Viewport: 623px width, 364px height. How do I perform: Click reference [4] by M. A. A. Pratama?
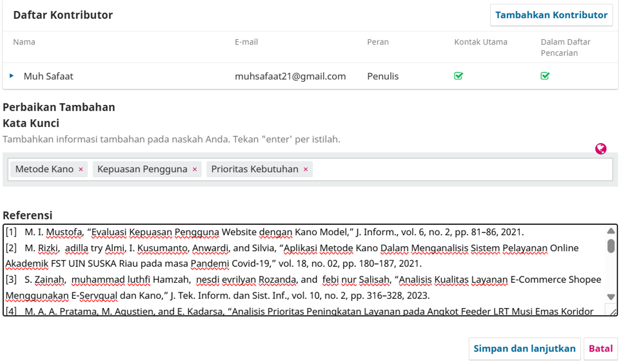point(300,311)
